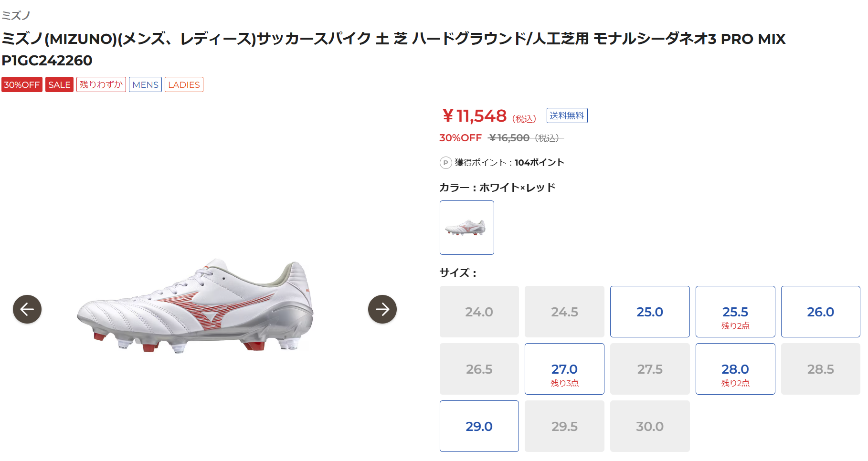Click the points P icon

click(445, 163)
